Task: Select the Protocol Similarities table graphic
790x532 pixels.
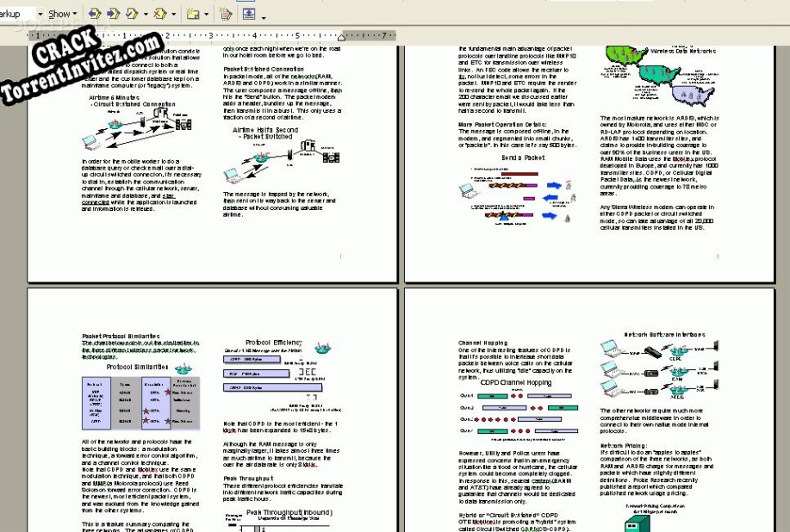Action: pos(141,403)
